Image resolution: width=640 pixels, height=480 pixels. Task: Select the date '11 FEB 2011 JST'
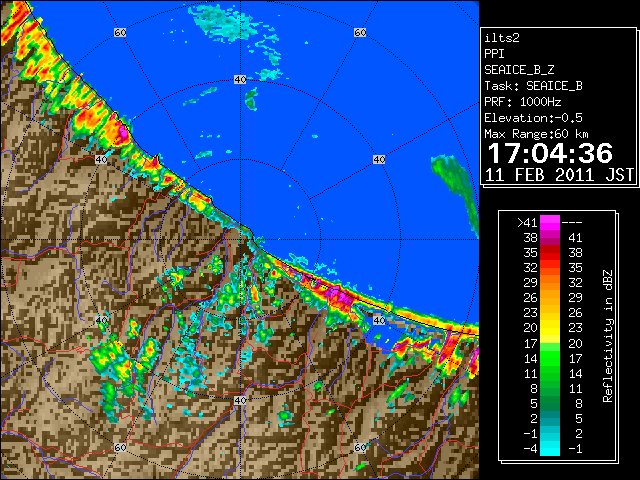pyautogui.click(x=560, y=175)
